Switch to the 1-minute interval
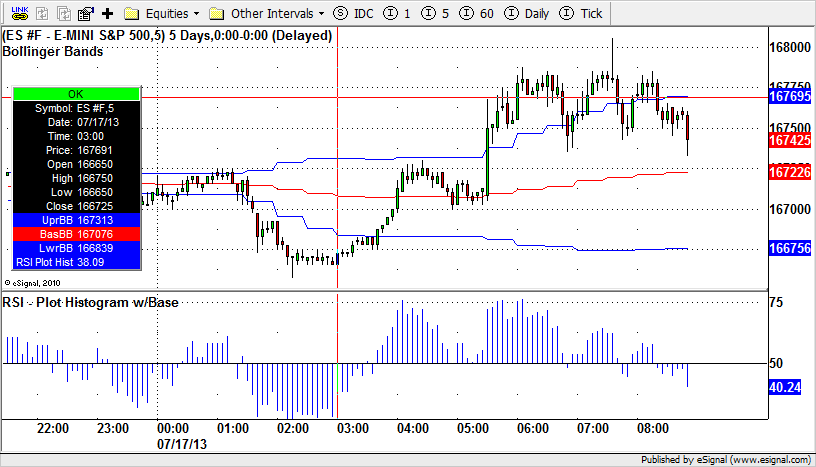 [x=397, y=14]
